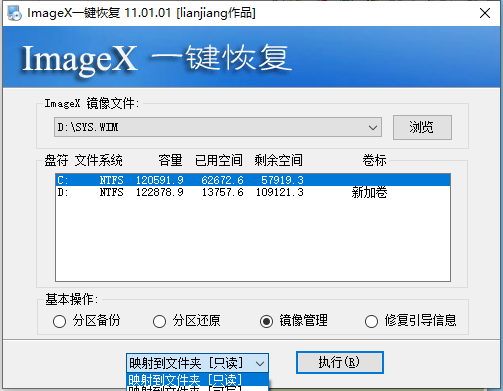
Task: Select the 镜像管理 radio button
Action: click(294, 321)
